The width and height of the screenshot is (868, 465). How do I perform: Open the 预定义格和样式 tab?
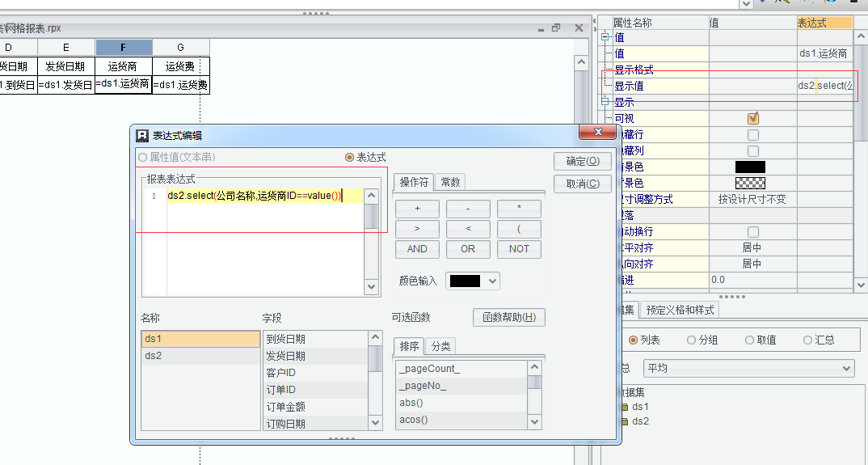[680, 310]
